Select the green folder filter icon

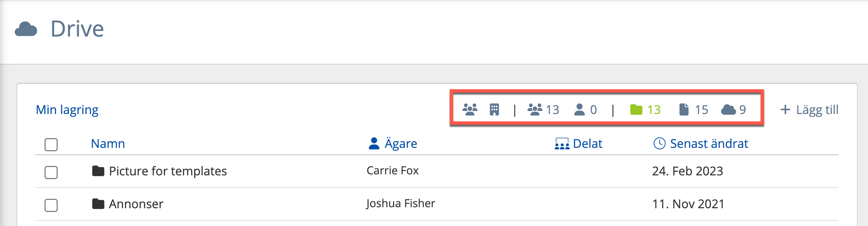tap(636, 110)
